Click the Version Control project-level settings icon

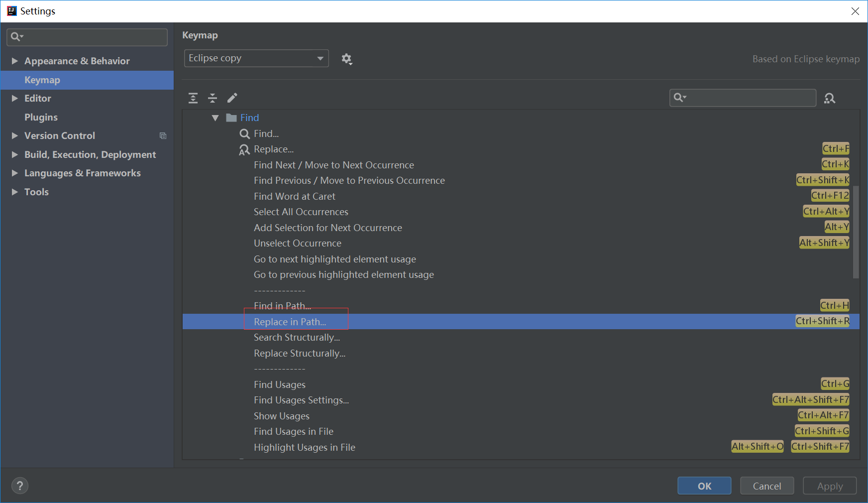pos(163,135)
